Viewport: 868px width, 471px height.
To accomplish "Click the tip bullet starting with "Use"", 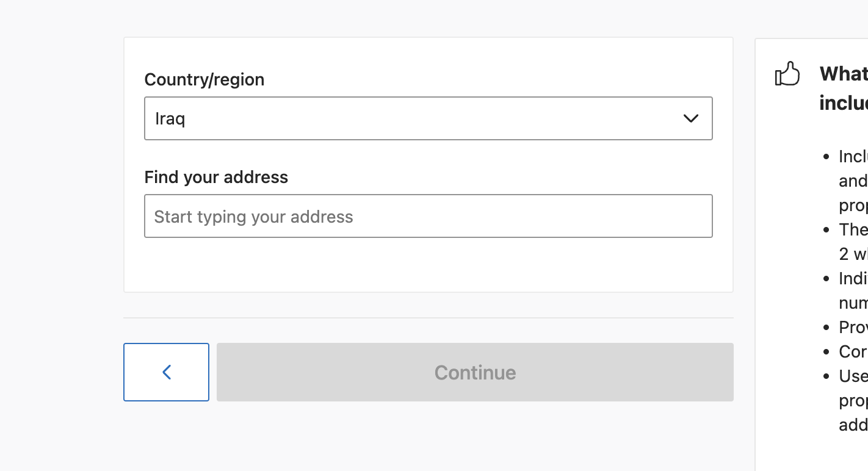I will (x=853, y=376).
